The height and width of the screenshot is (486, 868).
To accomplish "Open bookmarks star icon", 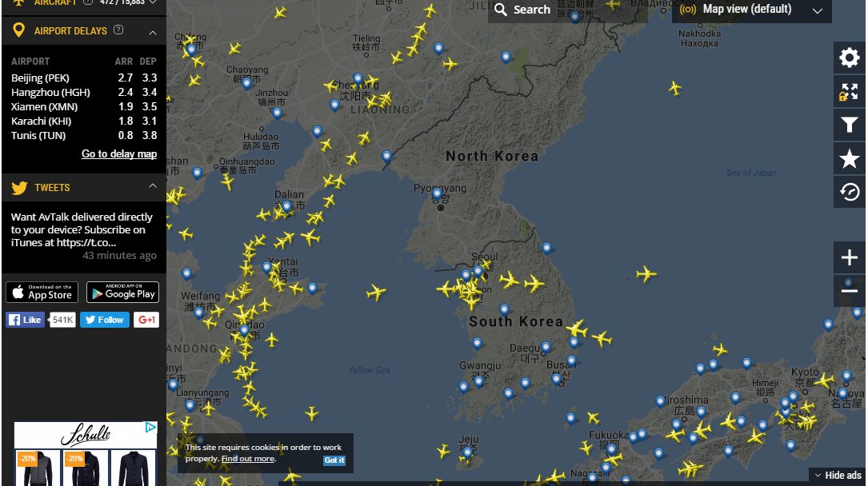I will click(849, 159).
